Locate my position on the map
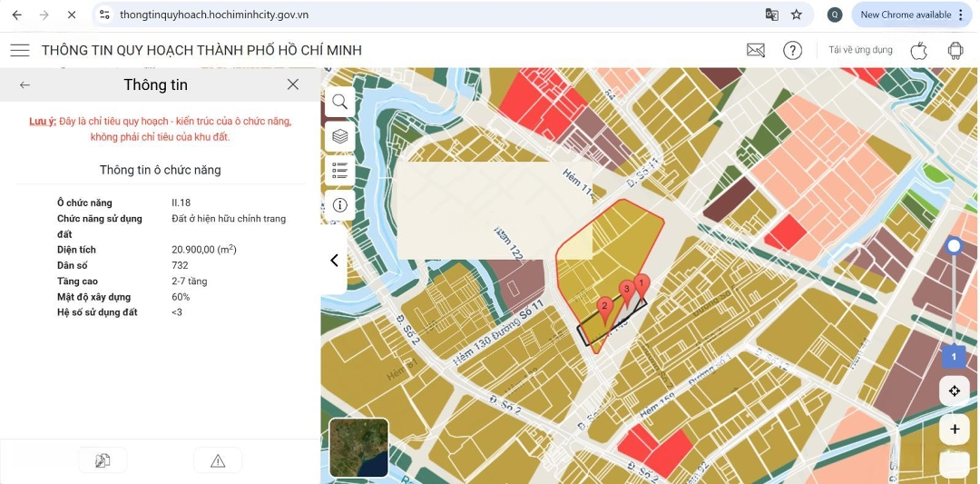 point(954,391)
